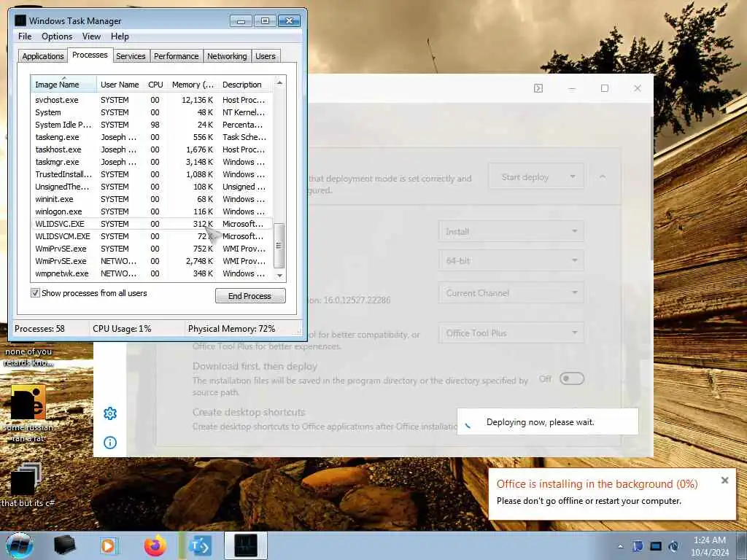
Task: Sort by Memory column header
Action: click(193, 85)
